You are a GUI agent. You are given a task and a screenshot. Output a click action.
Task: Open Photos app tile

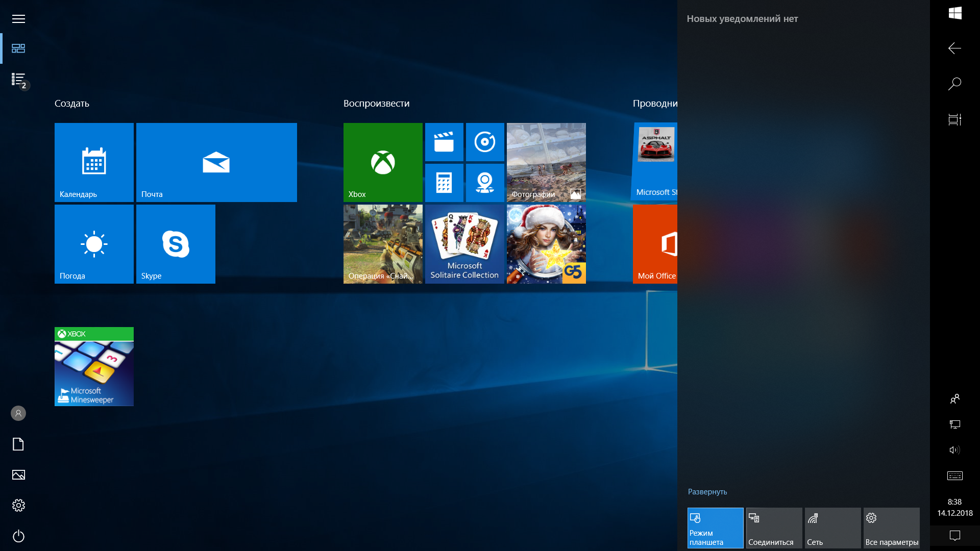coord(546,162)
